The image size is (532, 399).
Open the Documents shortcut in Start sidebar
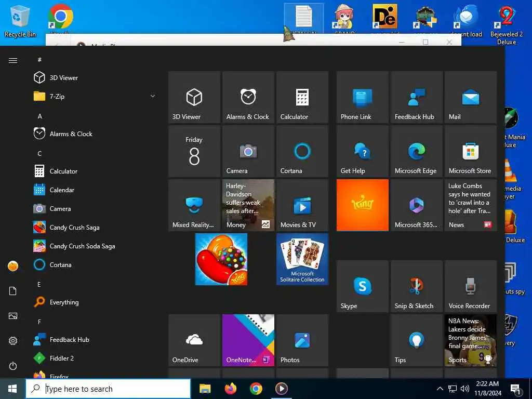click(13, 291)
